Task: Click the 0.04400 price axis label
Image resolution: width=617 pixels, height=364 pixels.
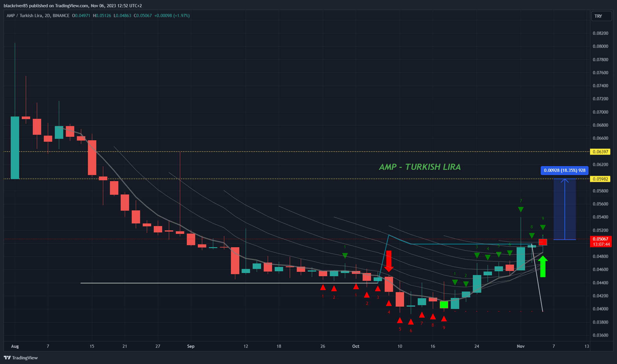Action: point(600,283)
